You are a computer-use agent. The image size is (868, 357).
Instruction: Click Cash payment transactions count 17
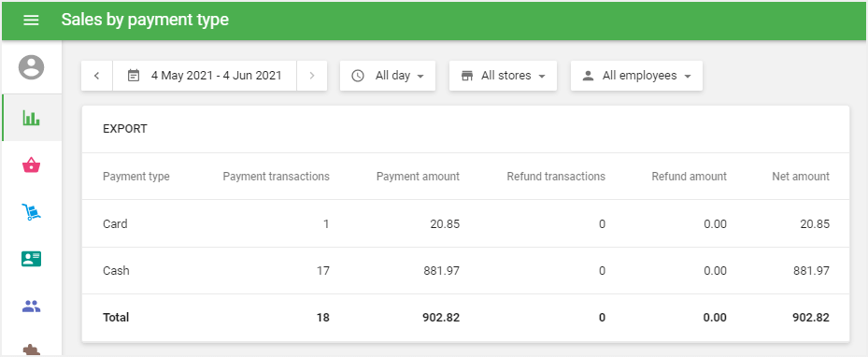324,271
